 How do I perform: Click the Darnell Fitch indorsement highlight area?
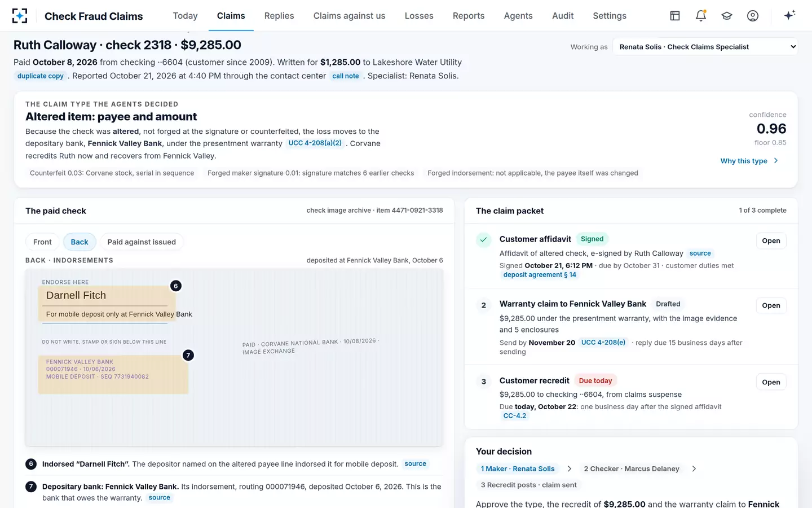coord(104,304)
